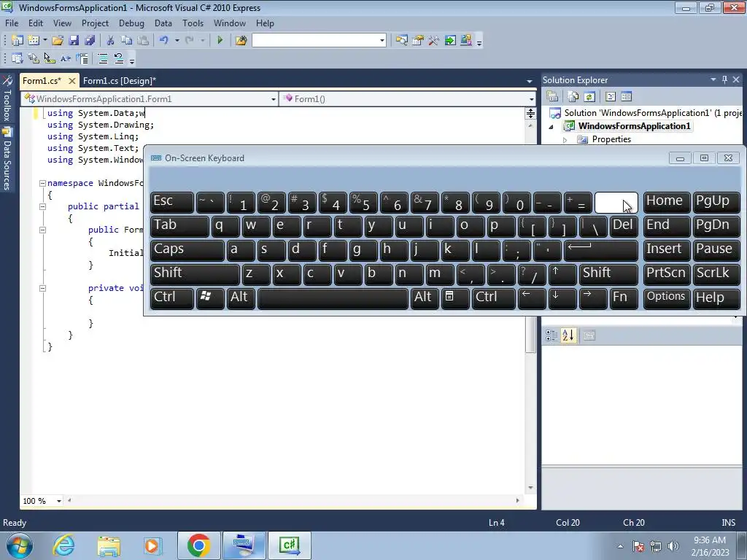Open the File menu
747x560 pixels.
click(x=12, y=23)
